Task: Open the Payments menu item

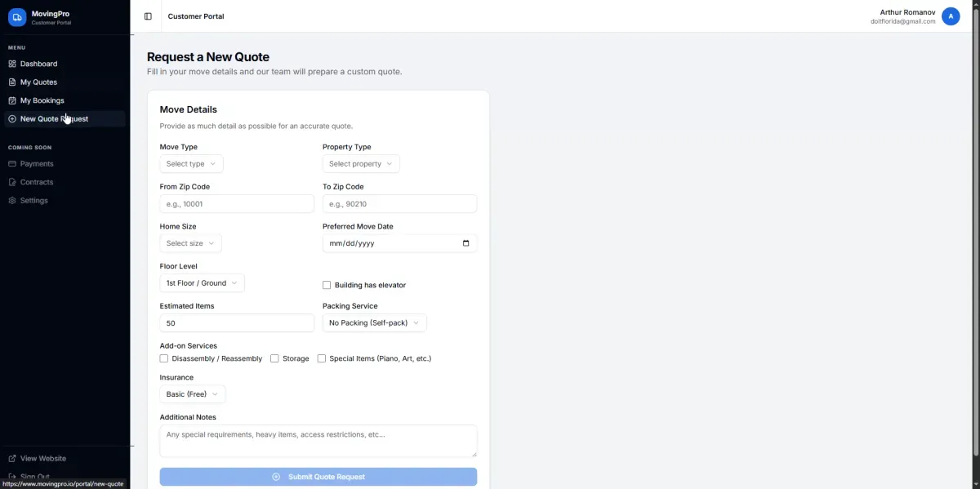Action: pyautogui.click(x=37, y=164)
